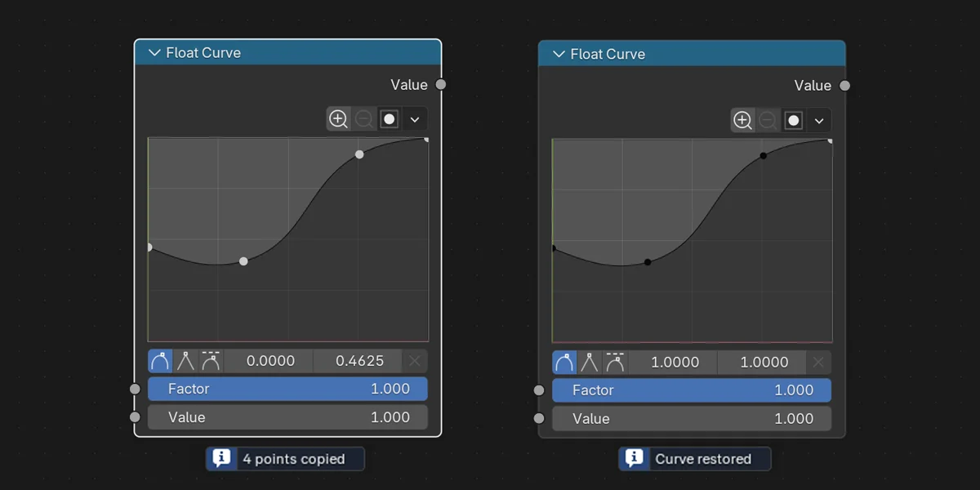Collapse the left Float Curve node
Screen dimensions: 980x490
154,52
